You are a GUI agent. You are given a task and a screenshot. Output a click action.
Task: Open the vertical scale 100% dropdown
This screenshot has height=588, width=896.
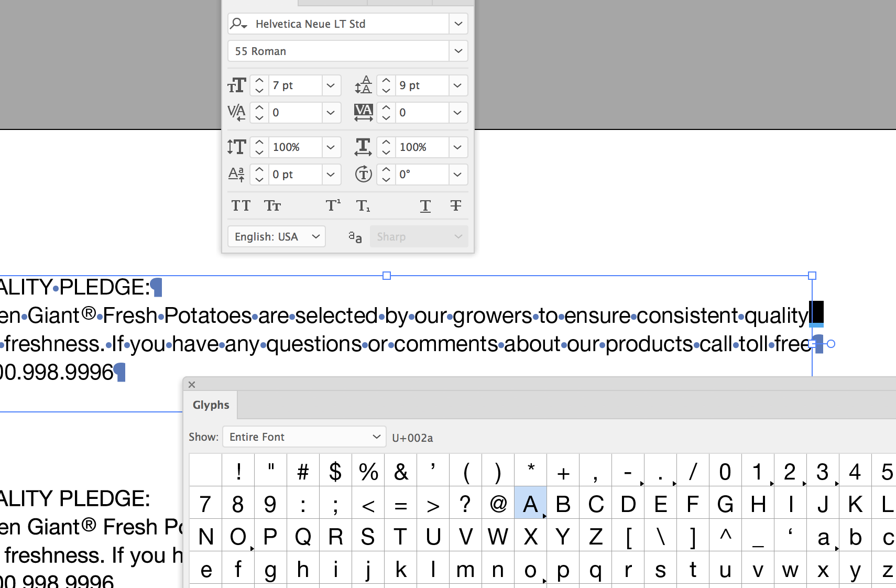pos(331,147)
